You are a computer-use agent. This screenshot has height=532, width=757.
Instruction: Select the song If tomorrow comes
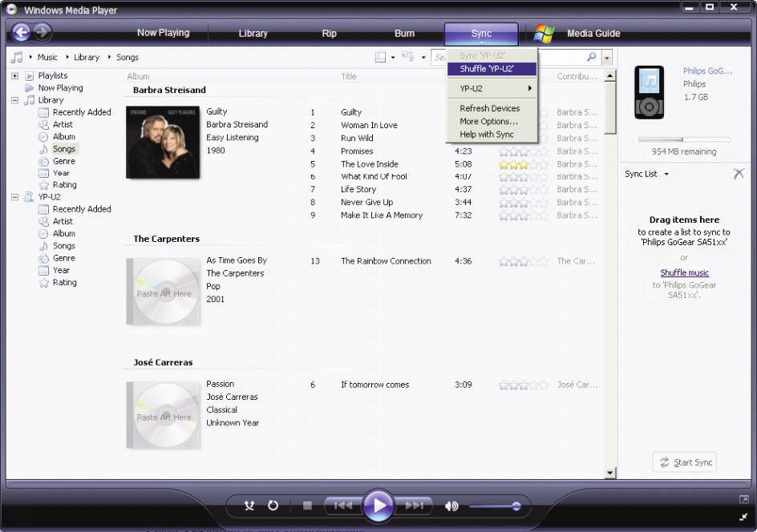tap(374, 385)
